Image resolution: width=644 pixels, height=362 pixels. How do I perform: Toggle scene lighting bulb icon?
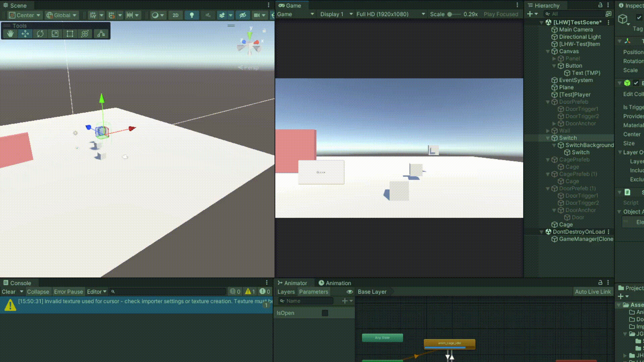pos(192,15)
